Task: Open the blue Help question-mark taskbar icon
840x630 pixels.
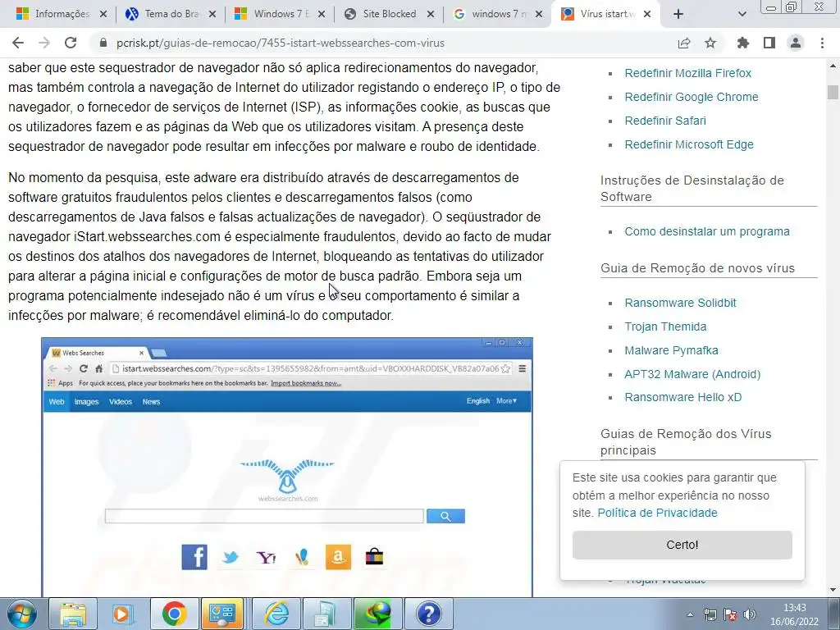Action: 428,614
